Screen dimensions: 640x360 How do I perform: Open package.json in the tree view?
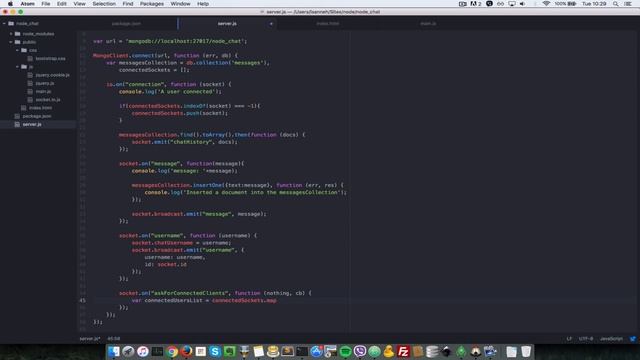click(x=37, y=116)
